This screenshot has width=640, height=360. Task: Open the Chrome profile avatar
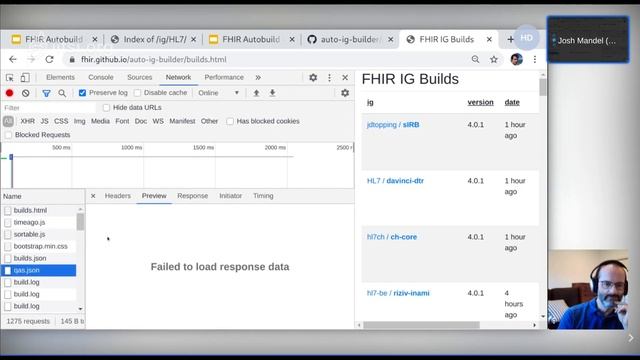coord(516,60)
